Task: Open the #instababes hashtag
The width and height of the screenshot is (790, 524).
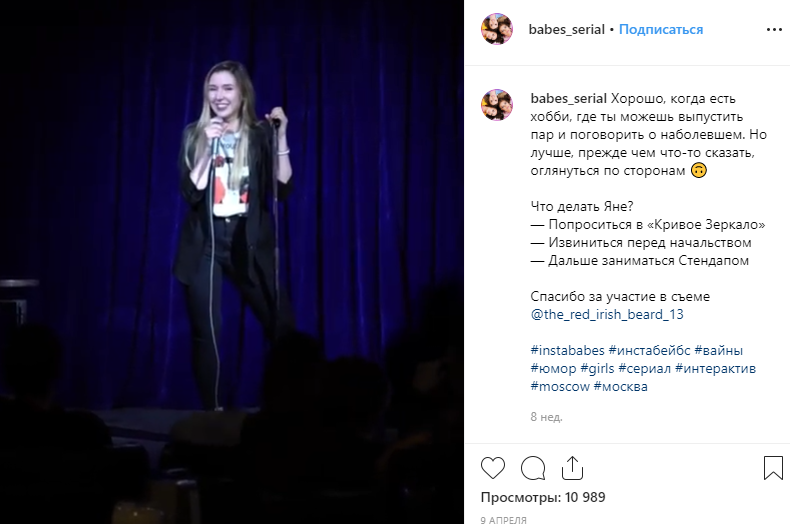Action: [567, 350]
